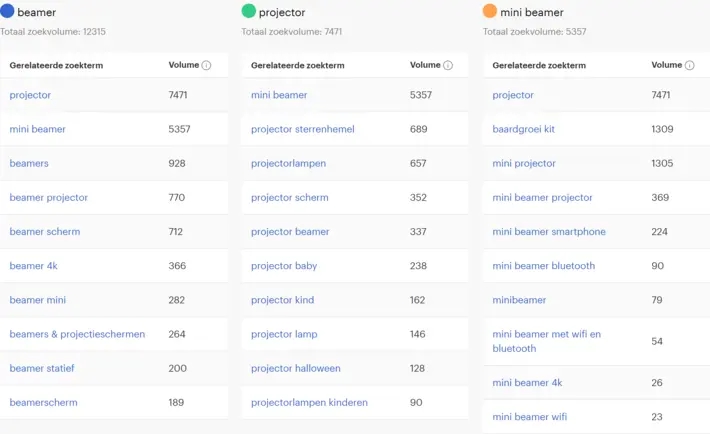Open the 'projector beamer' link
The height and width of the screenshot is (434, 710).
click(290, 231)
